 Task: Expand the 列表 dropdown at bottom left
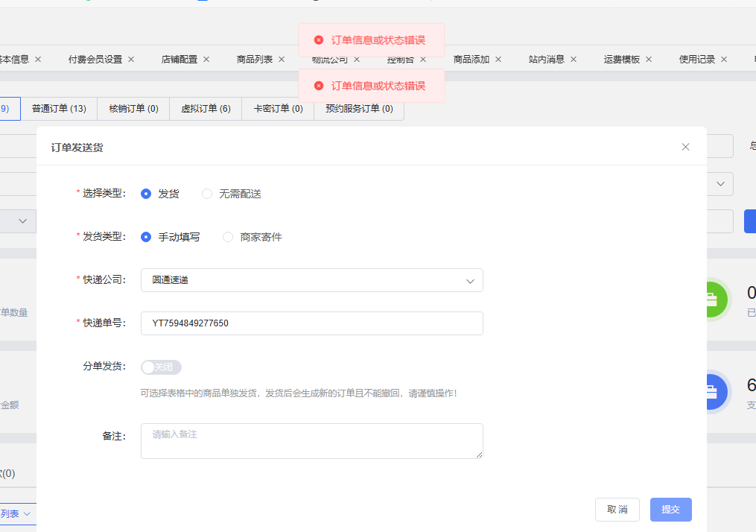coord(16,513)
